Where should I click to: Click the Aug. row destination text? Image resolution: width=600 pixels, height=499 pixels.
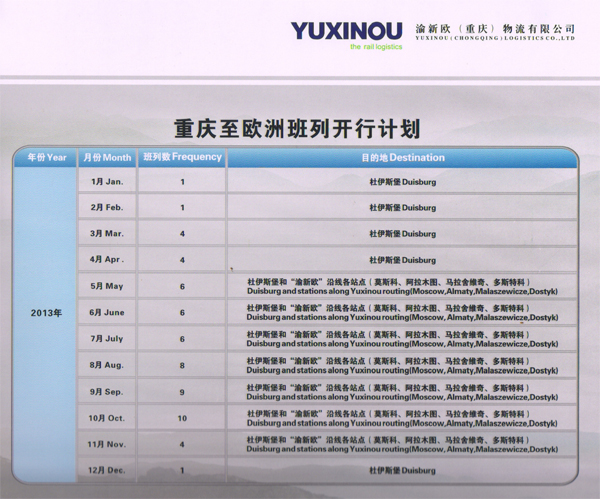[402, 365]
